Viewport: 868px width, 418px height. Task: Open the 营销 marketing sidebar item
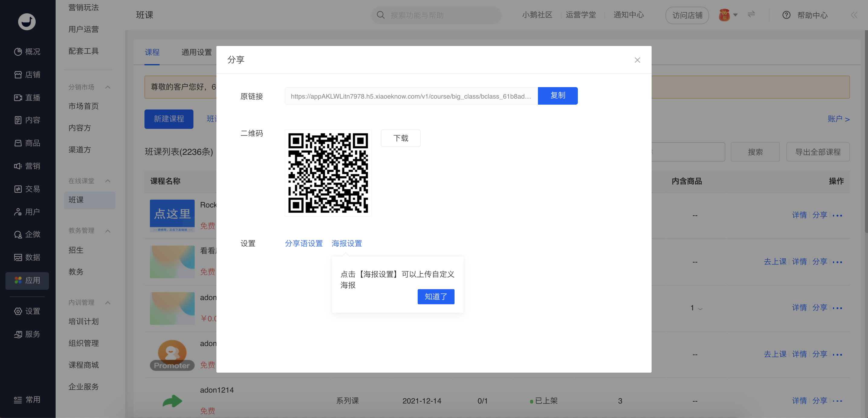[x=27, y=166]
